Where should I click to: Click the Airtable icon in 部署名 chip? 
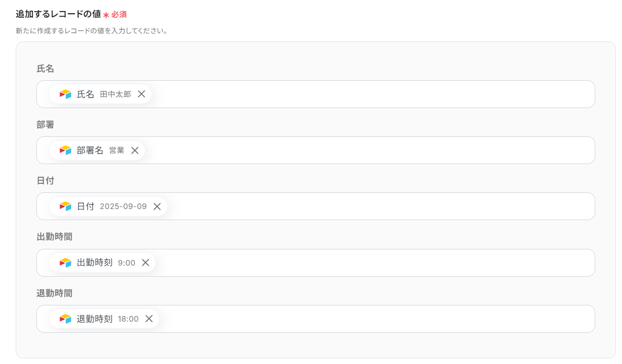coord(65,150)
